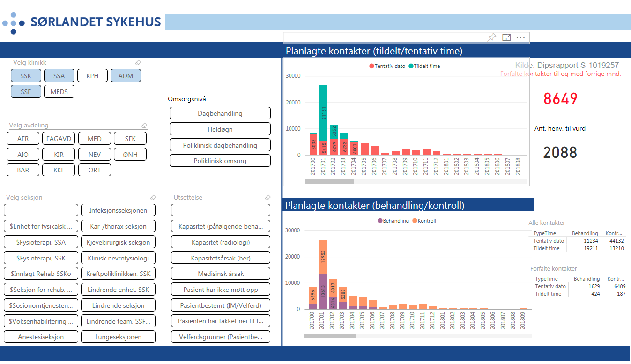Filter by KIR department

59,154
